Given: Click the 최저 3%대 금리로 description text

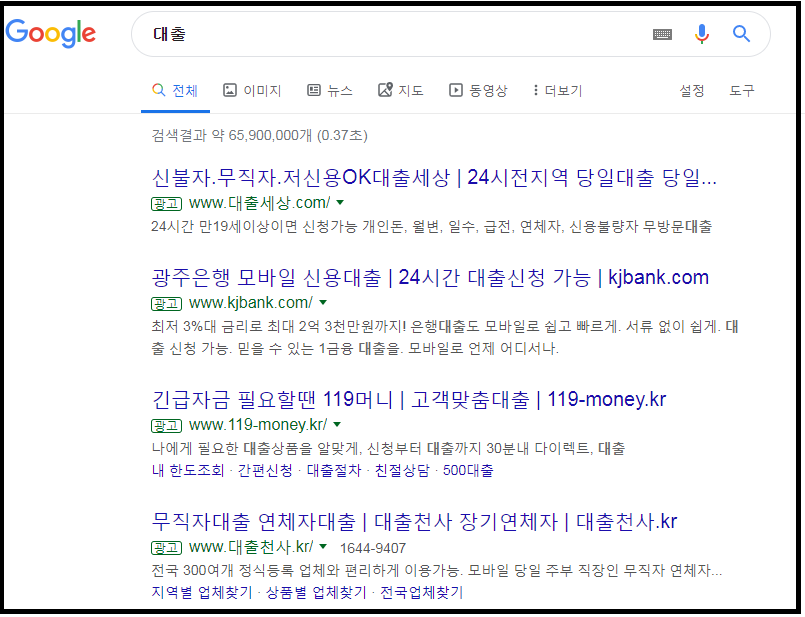Looking at the screenshot, I should click(x=445, y=337).
